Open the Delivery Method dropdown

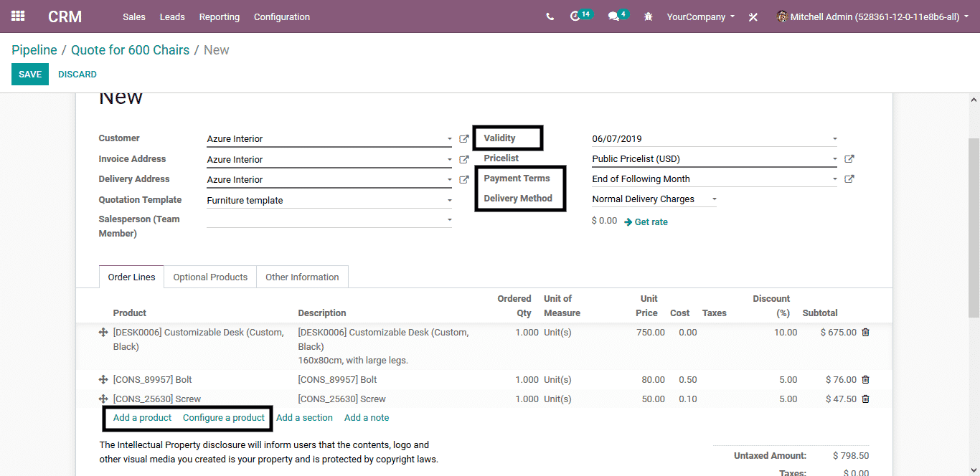pos(714,199)
